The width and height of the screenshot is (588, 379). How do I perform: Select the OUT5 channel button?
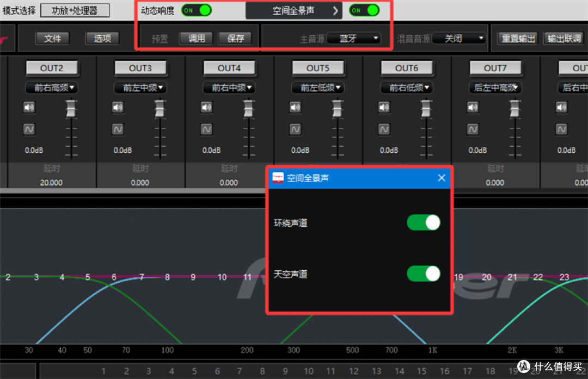(x=318, y=68)
